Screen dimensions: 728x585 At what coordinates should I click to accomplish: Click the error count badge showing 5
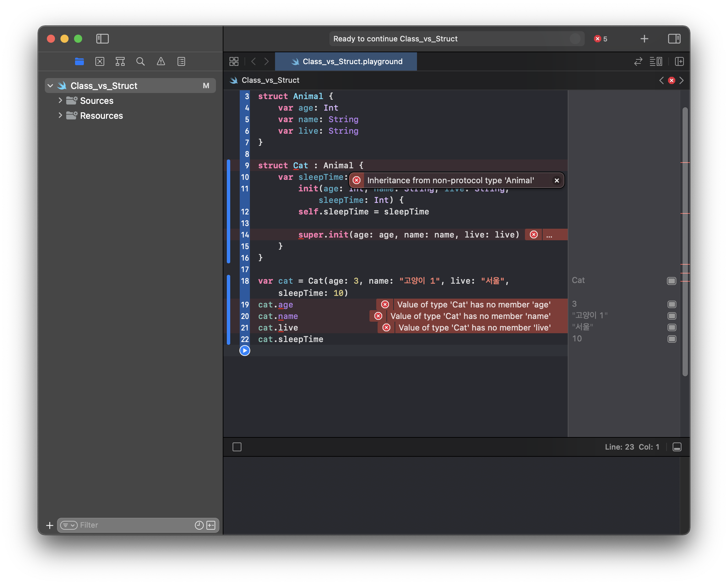[x=600, y=39]
